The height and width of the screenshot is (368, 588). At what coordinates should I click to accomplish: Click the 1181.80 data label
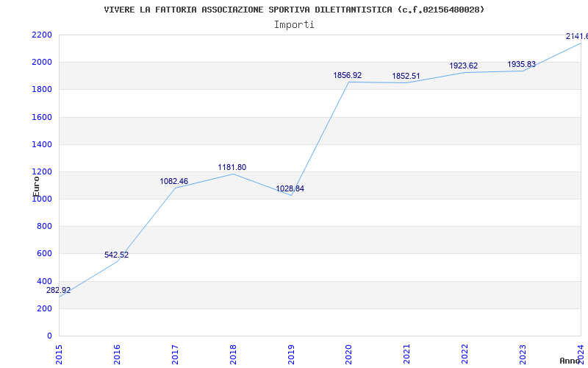(232, 168)
